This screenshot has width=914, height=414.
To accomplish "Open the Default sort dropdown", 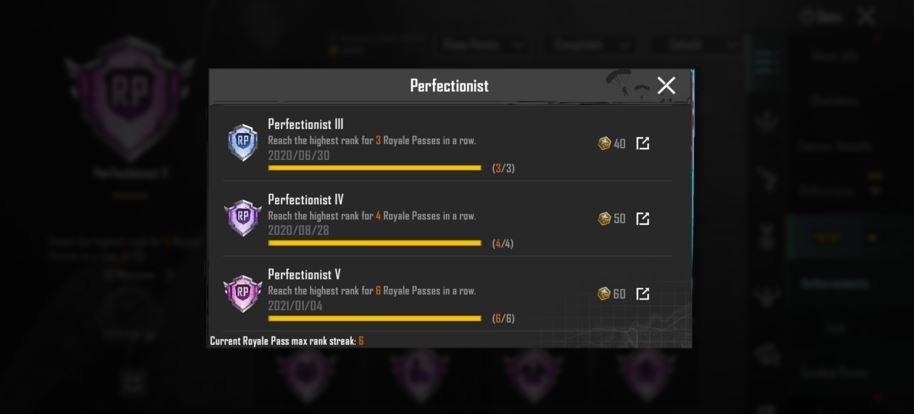I will tap(696, 45).
